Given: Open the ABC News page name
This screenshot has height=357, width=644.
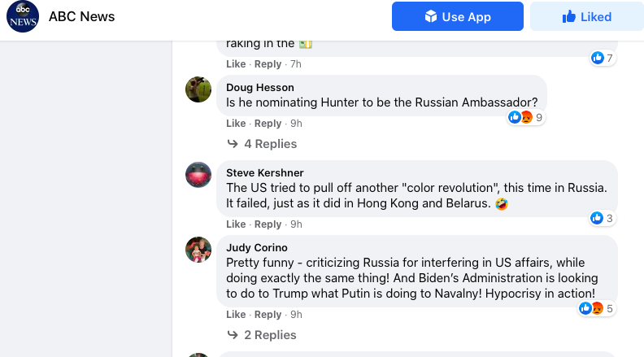Looking at the screenshot, I should click(x=81, y=16).
